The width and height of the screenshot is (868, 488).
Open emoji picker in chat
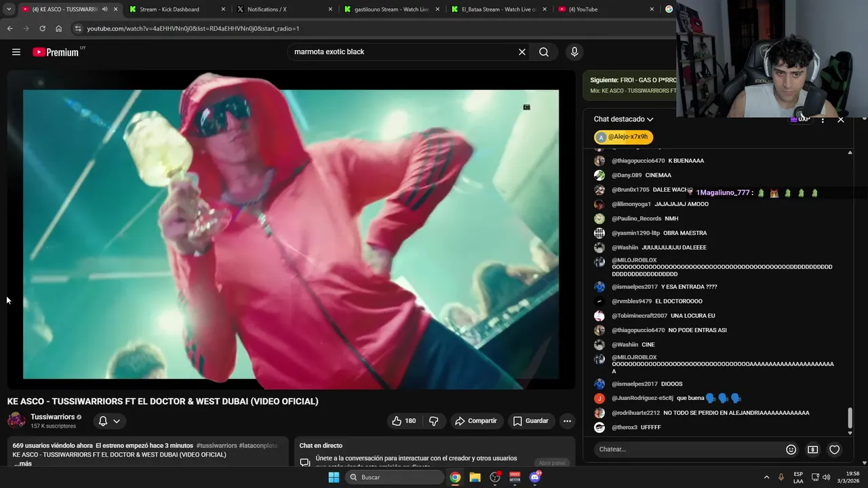pos(791,449)
